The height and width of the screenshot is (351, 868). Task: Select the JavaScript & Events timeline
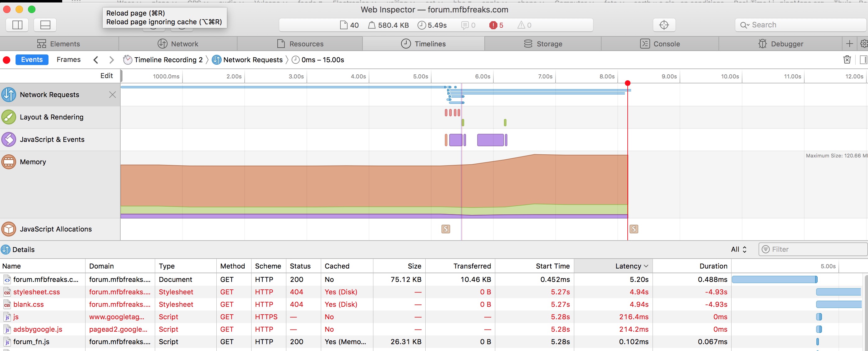60,140
